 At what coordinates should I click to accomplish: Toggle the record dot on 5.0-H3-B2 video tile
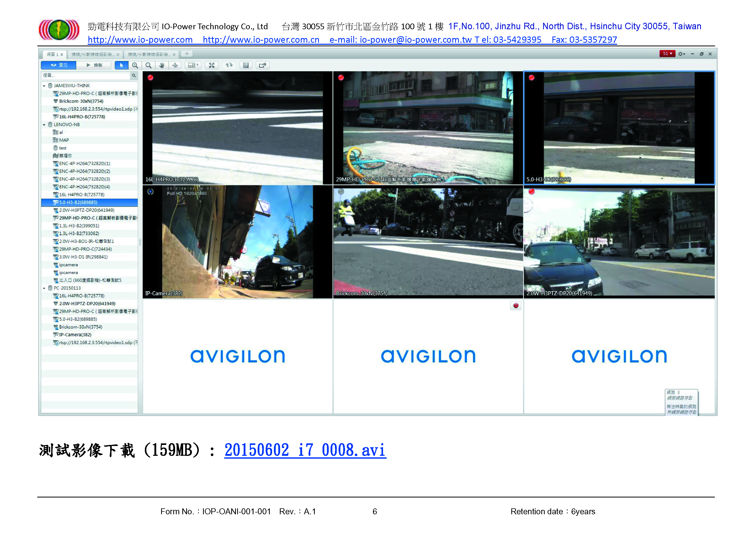pyautogui.click(x=532, y=78)
